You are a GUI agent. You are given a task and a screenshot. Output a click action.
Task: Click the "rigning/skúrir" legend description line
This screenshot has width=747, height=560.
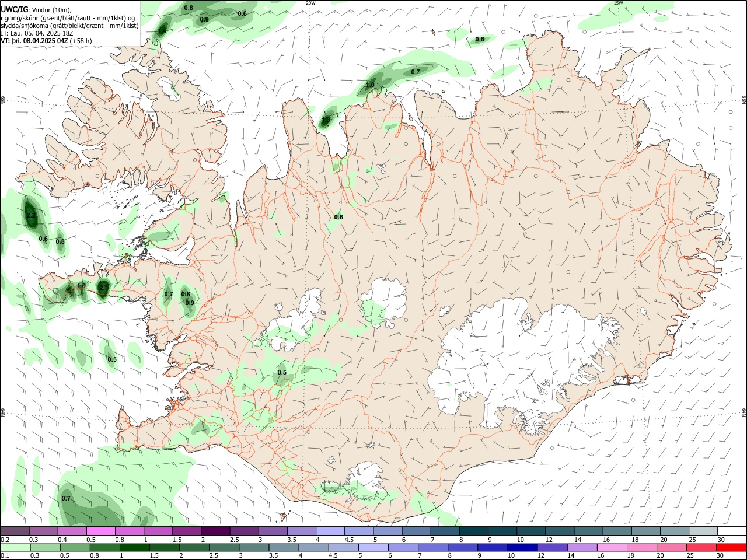pos(67,17)
